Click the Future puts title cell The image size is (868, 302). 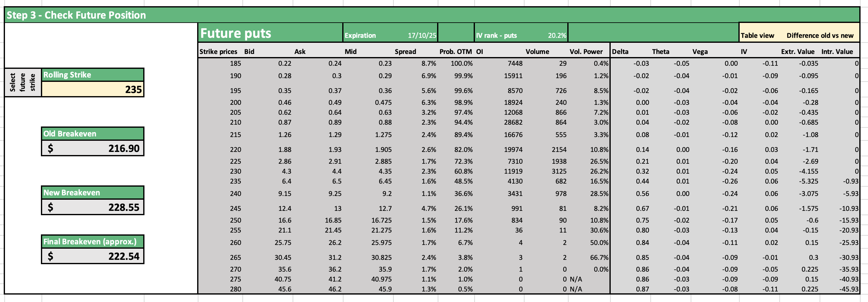pyautogui.click(x=270, y=33)
